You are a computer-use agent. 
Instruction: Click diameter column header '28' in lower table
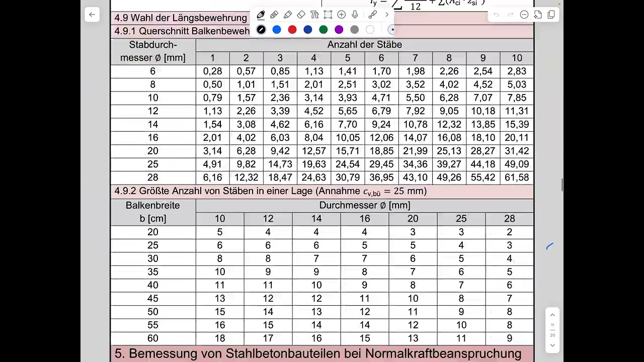click(x=510, y=219)
